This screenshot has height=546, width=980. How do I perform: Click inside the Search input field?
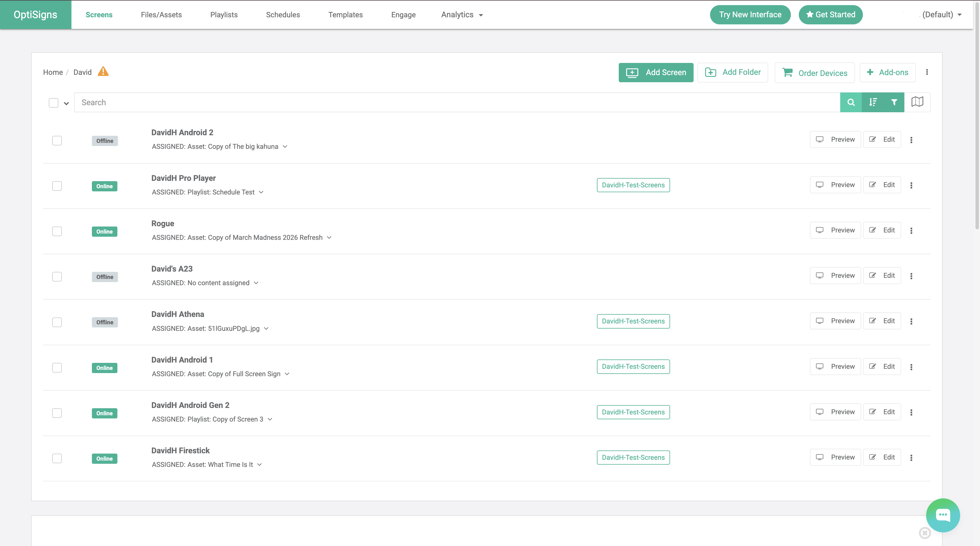266,102
